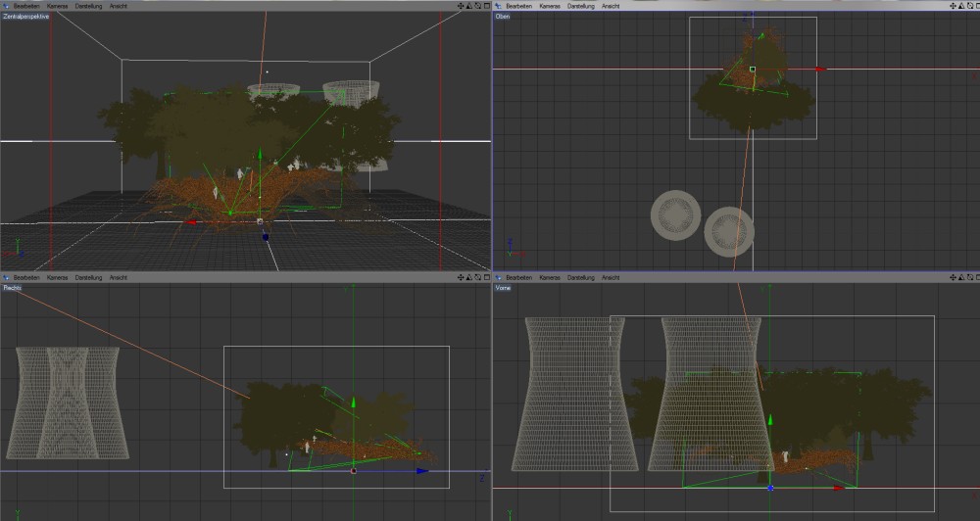Viewport: 980px width, 521px height.
Task: Click the zoom icon in the perspective viewport
Action: [468, 6]
